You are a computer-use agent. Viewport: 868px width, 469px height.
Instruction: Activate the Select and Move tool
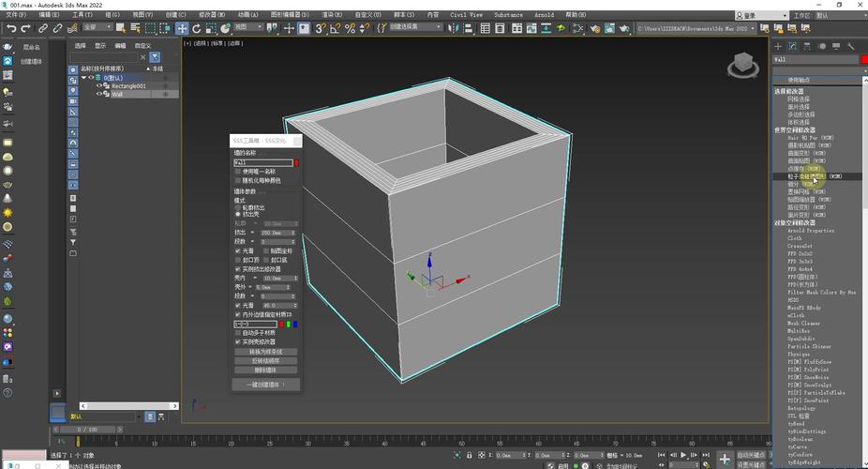click(x=182, y=28)
